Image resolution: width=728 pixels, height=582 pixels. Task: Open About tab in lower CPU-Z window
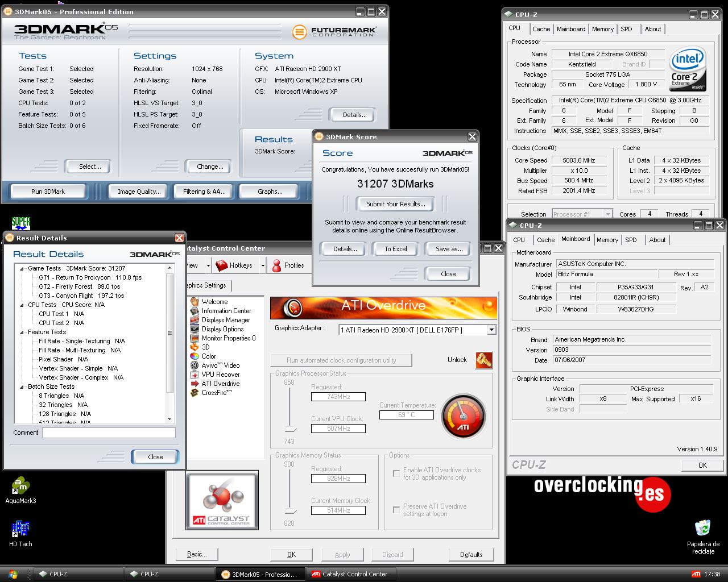[x=657, y=240]
